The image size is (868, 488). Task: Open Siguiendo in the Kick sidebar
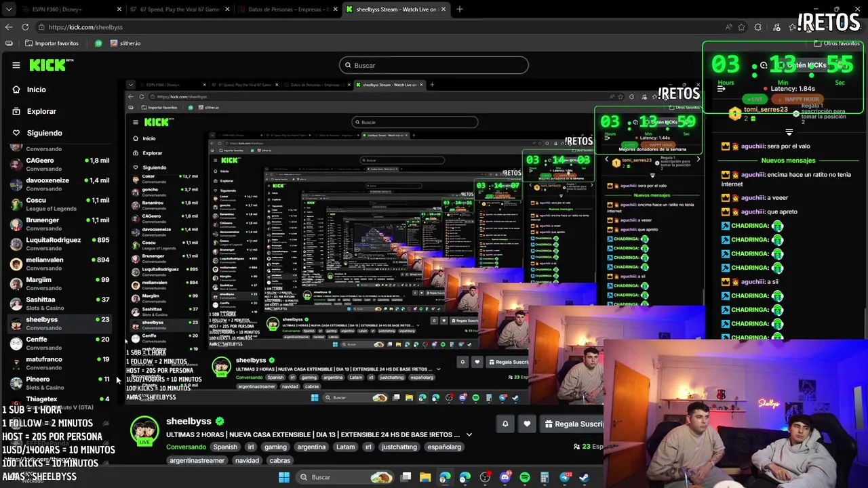(x=43, y=133)
